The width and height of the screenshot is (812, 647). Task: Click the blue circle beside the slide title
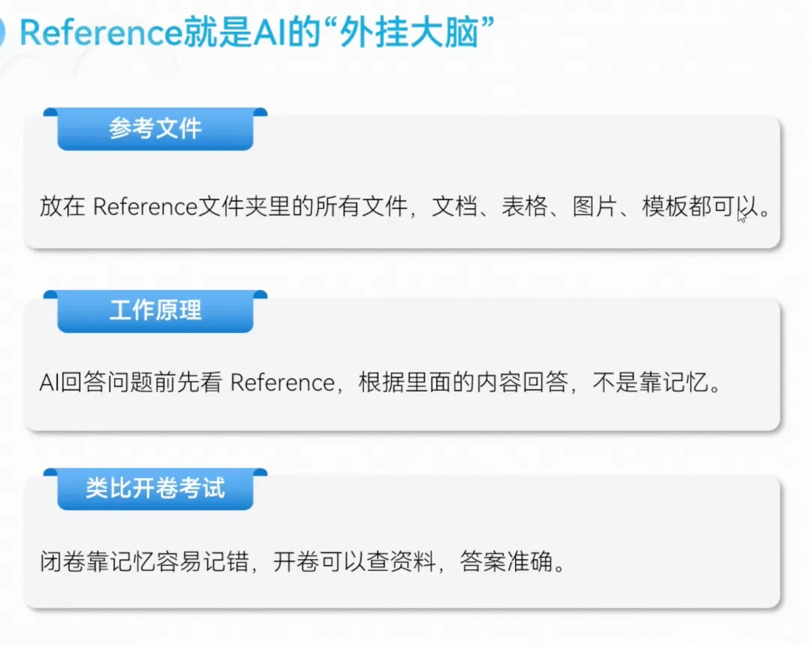2,33
